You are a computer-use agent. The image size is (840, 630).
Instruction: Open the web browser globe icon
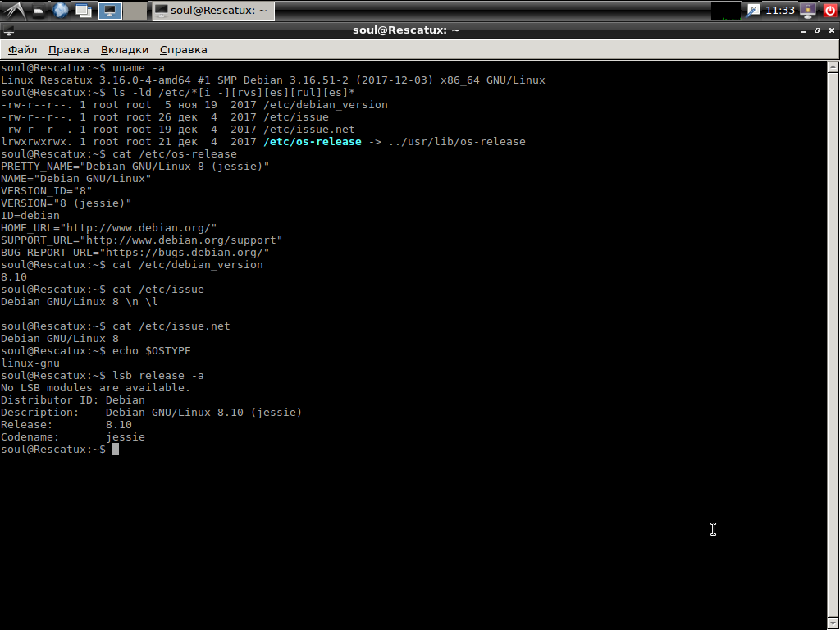pyautogui.click(x=61, y=10)
